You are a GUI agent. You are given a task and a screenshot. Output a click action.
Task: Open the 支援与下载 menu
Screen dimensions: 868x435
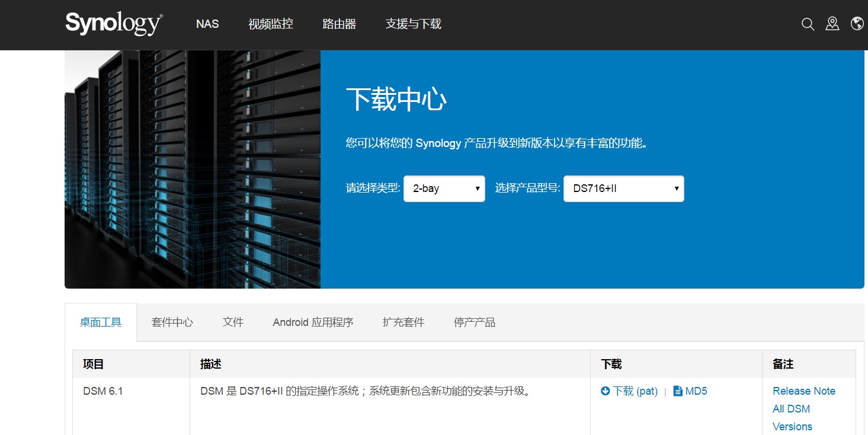click(x=414, y=24)
